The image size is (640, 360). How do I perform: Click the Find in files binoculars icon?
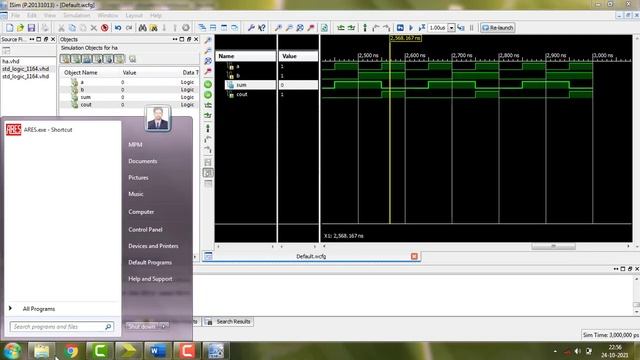(153, 28)
